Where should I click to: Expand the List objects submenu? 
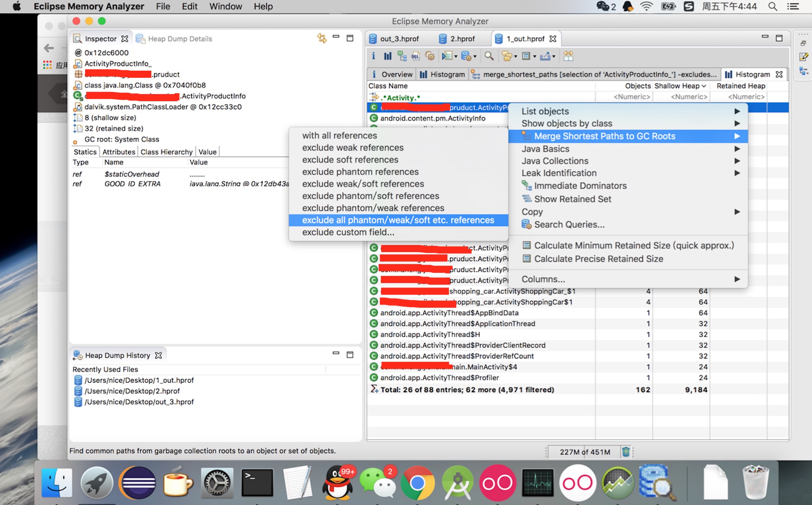pos(628,111)
